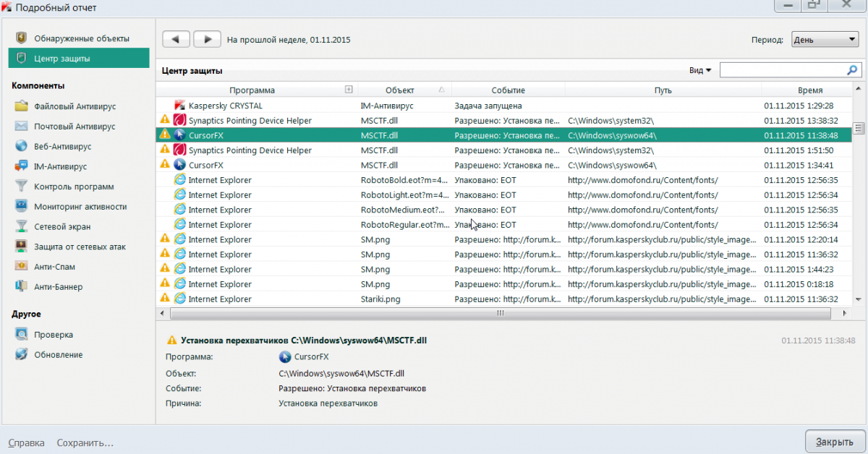Open the Период dropdown set to День
This screenshot has width=868, height=454.
[825, 40]
